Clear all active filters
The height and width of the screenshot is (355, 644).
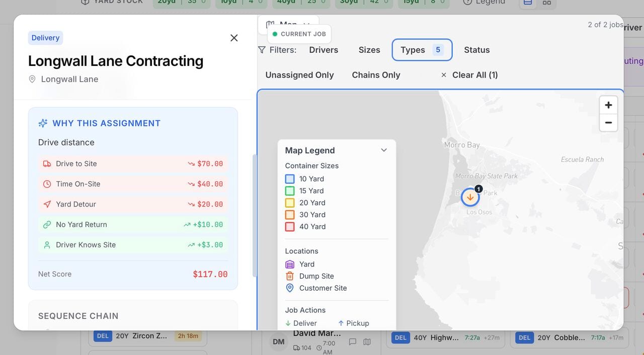(x=469, y=75)
